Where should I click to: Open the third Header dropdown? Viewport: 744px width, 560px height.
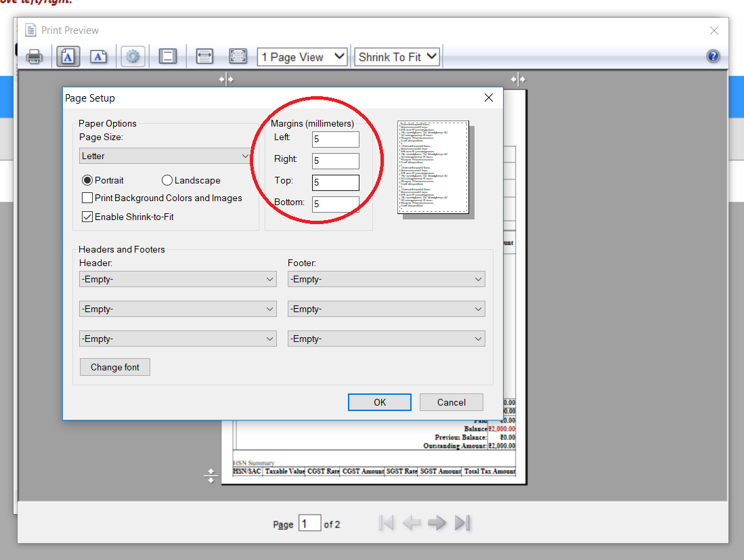178,339
